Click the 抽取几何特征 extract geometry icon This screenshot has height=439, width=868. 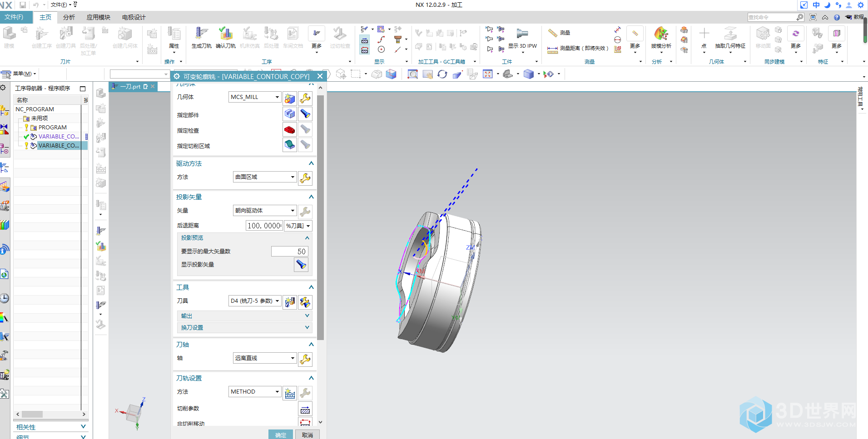(x=730, y=34)
